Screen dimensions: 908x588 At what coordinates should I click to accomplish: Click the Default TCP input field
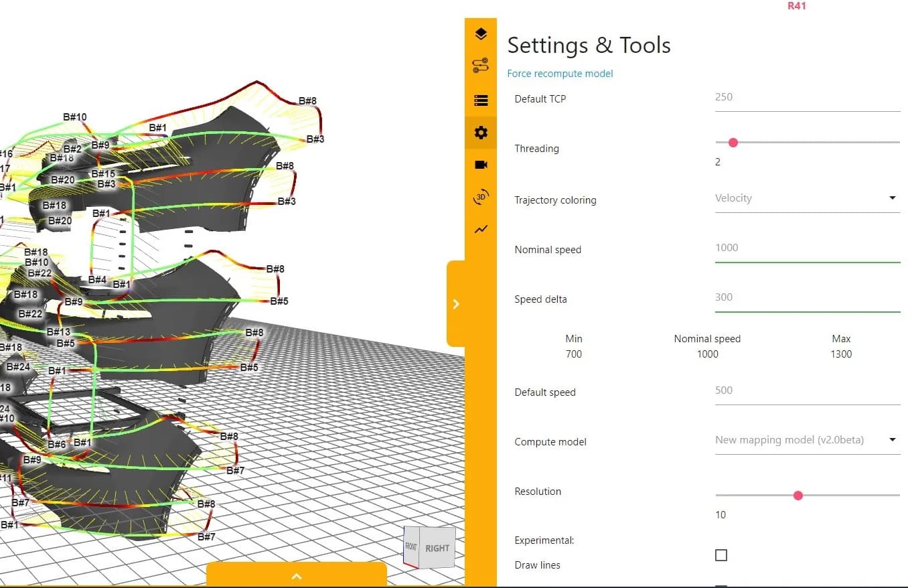[808, 98]
